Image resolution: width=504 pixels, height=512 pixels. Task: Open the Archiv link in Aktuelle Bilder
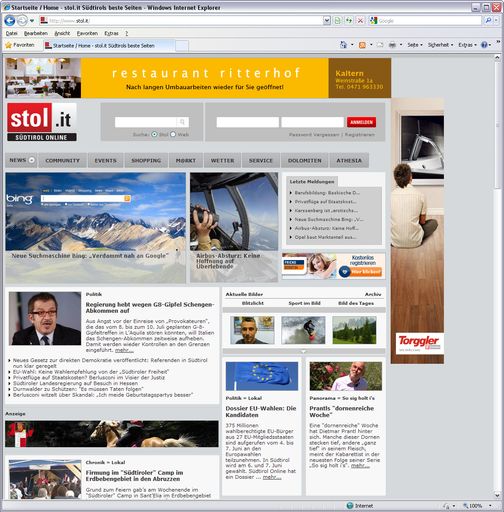point(373,294)
